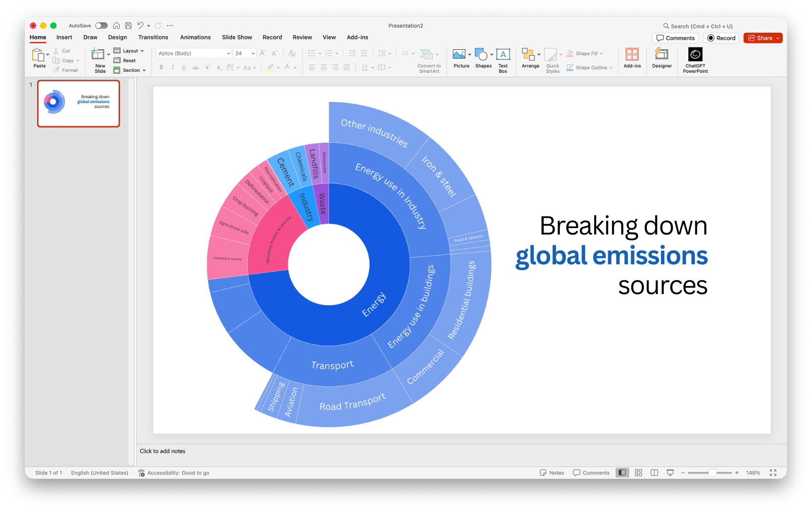Screen dimensions: 812x512
Task: Select the Format Painter icon
Action: (57, 70)
